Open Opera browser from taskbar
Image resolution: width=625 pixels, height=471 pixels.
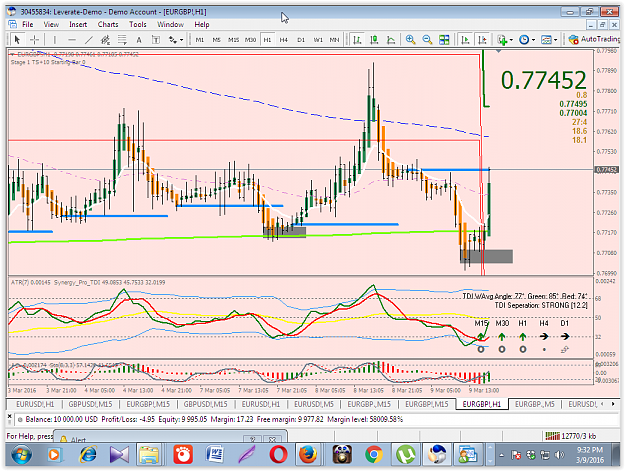pos(278,455)
